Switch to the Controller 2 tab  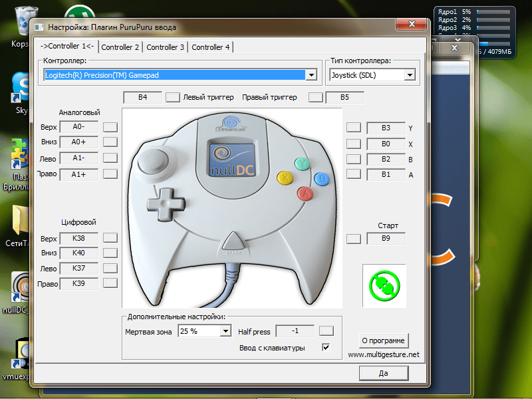click(x=120, y=47)
